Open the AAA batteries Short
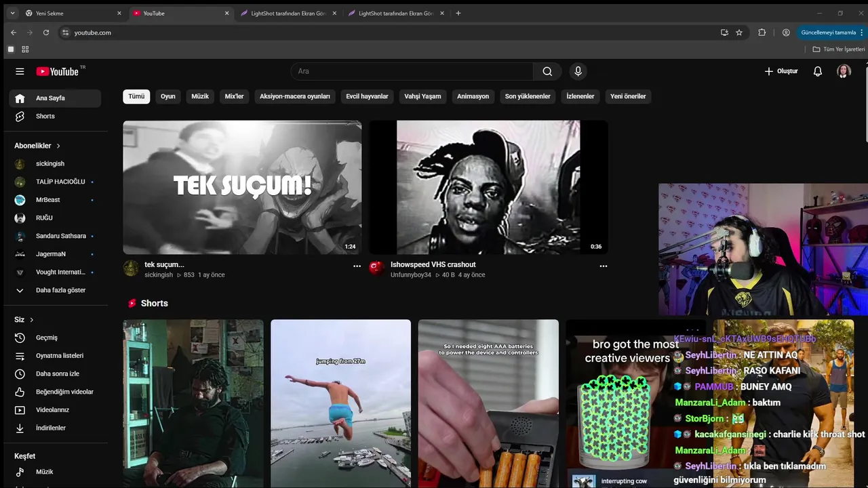 pyautogui.click(x=488, y=403)
